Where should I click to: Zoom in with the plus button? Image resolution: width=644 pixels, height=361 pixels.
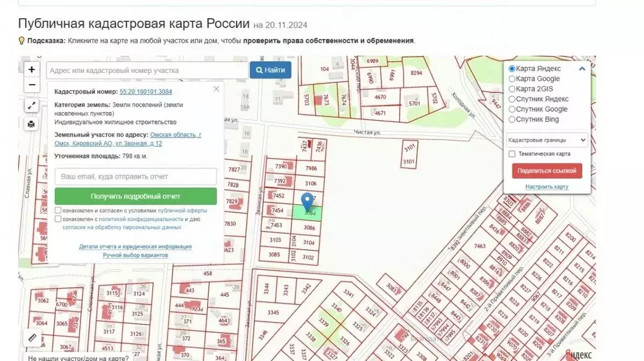point(31,69)
